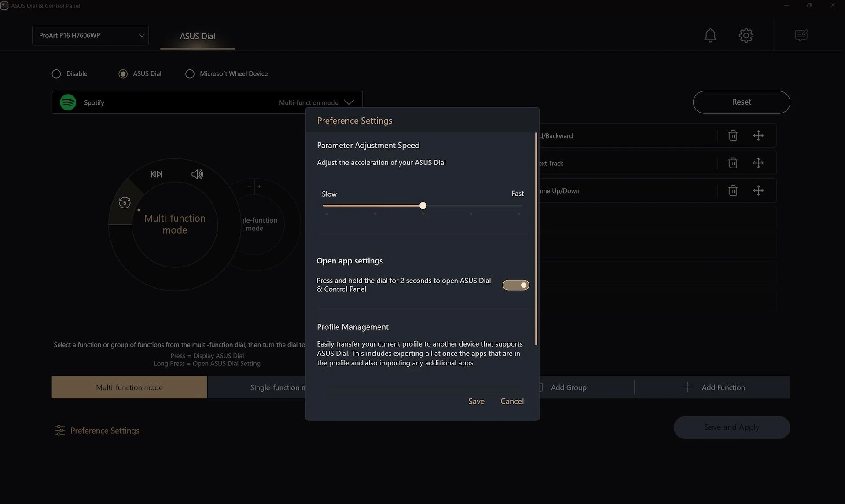
Task: Toggle the press-and-hold open app switch
Action: click(x=516, y=285)
